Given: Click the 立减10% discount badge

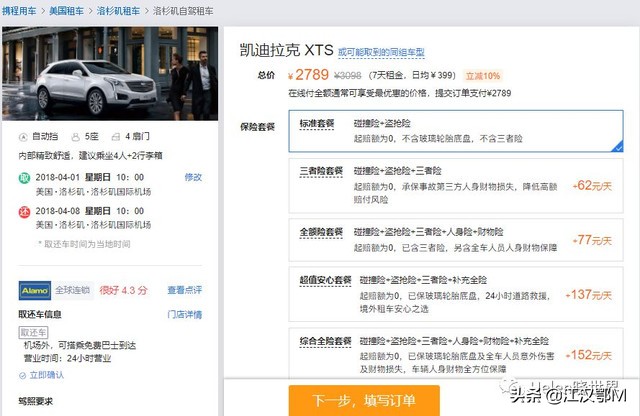Looking at the screenshot, I should [483, 76].
